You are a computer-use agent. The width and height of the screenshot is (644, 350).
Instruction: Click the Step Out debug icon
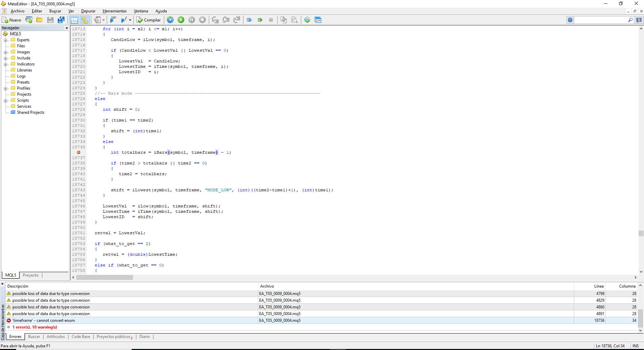pyautogui.click(x=237, y=20)
